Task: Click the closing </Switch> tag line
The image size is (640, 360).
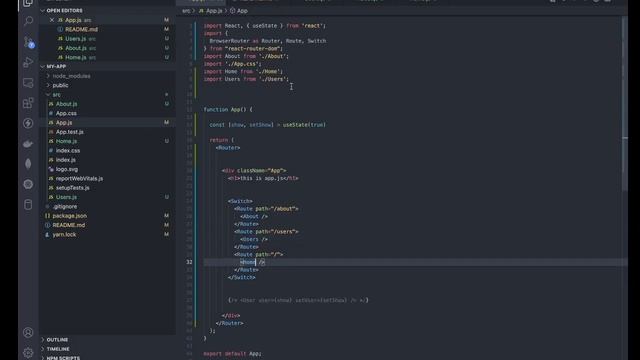Action: point(242,278)
